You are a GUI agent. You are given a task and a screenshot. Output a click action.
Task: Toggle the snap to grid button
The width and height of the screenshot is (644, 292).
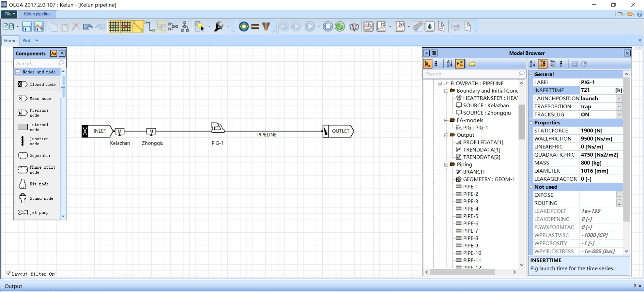click(126, 26)
